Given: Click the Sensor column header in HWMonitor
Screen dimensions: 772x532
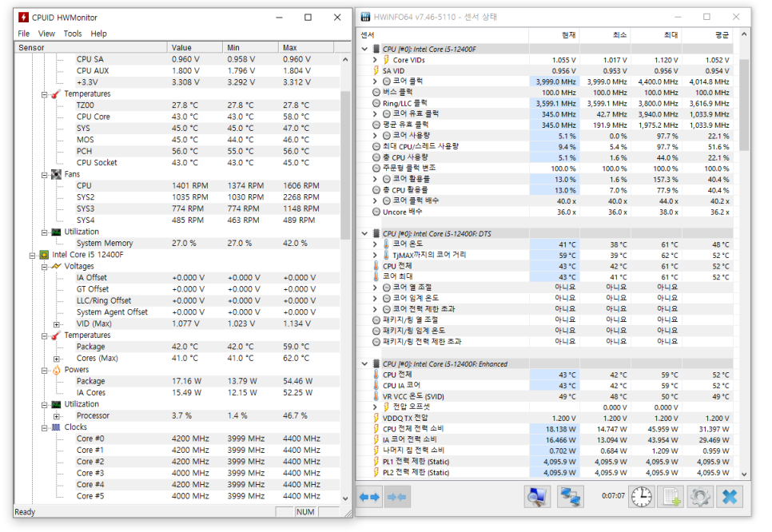Looking at the screenshot, I should 91,47.
